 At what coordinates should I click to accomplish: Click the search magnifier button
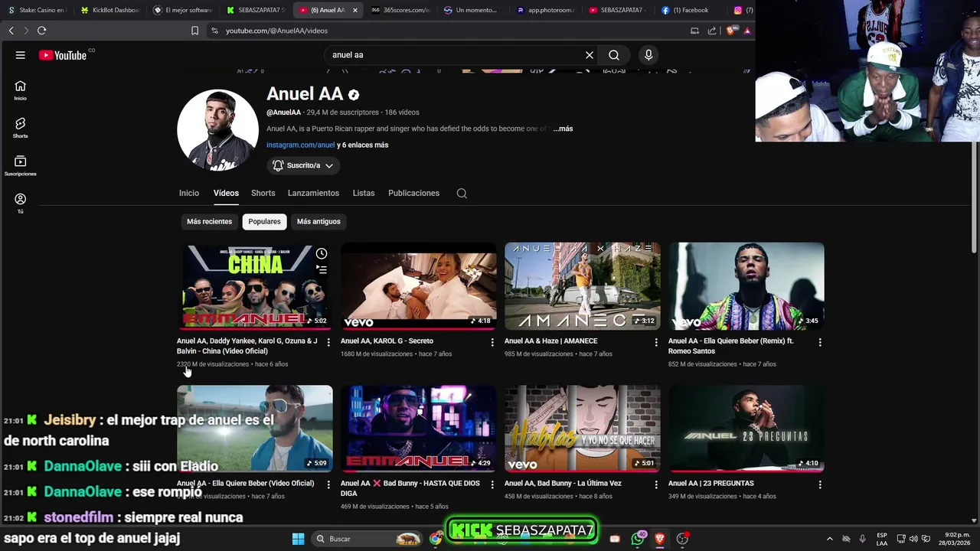[x=614, y=55]
